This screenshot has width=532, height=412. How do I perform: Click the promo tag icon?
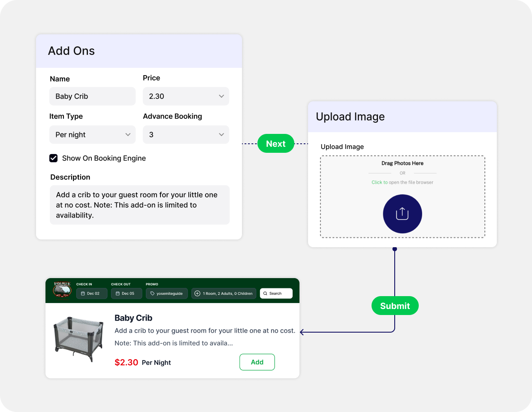pyautogui.click(x=152, y=294)
